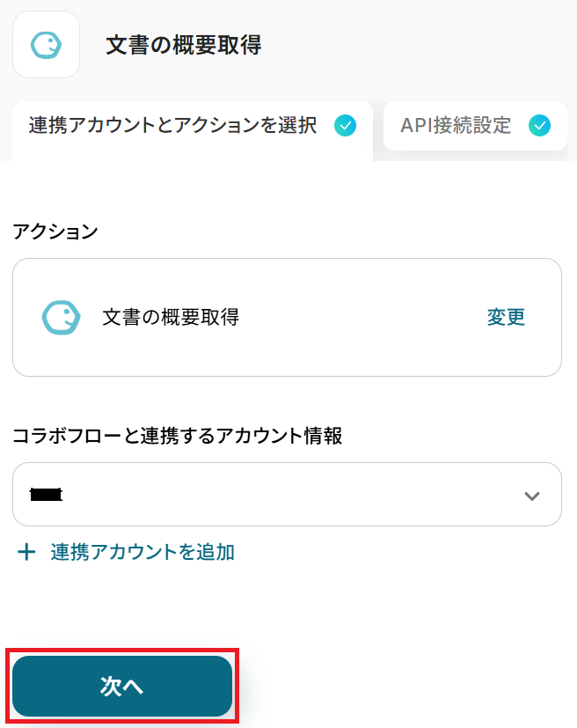Click the API接続設定 tab label text
Viewport: 577px width, 728px height.
[x=456, y=126]
